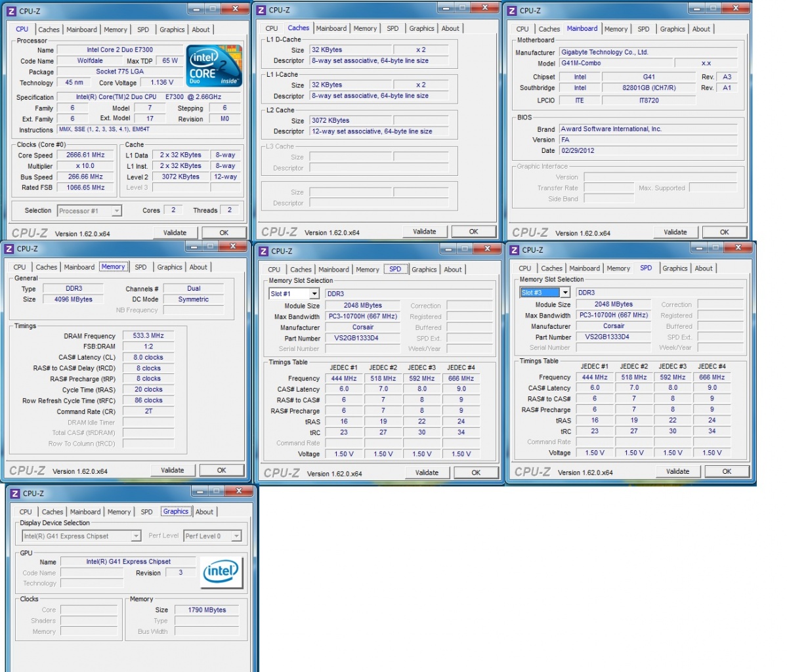This screenshot has height=672, width=787.
Task: Click the memory size value "4096 MBytes"
Action: click(x=74, y=299)
